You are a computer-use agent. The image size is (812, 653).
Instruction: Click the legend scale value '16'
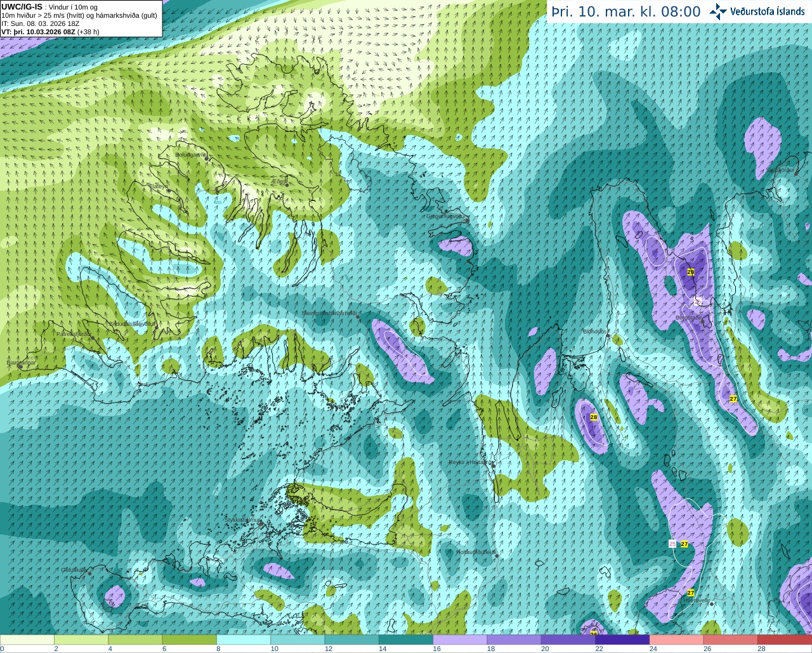[436, 649]
